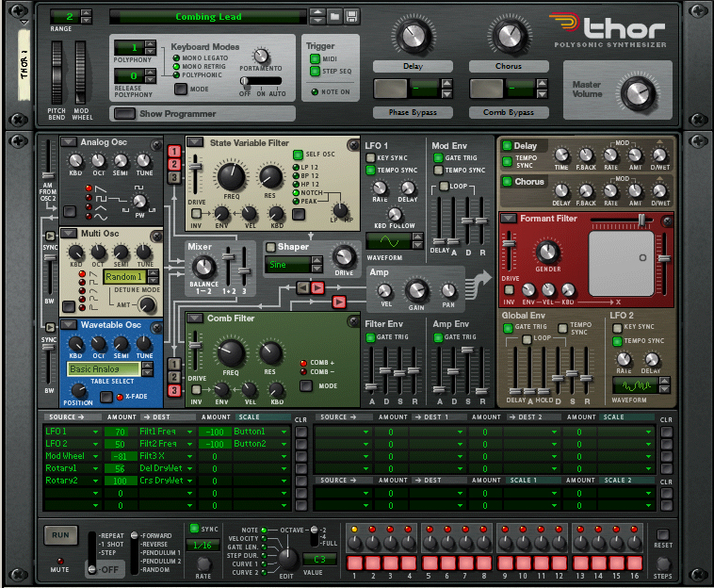Select MONO LEGATO keyboard mode

[x=176, y=57]
